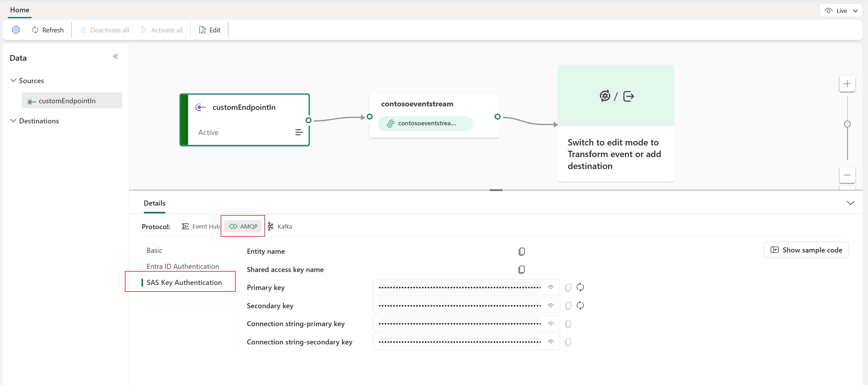Select the Kafka protocol option
This screenshot has height=385, width=868.
280,226
